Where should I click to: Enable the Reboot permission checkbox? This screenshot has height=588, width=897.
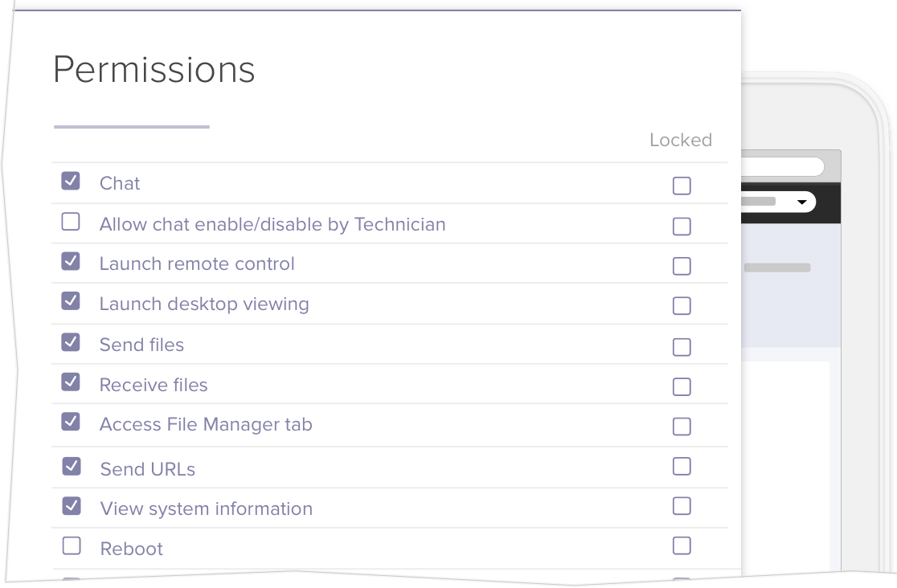pyautogui.click(x=72, y=546)
